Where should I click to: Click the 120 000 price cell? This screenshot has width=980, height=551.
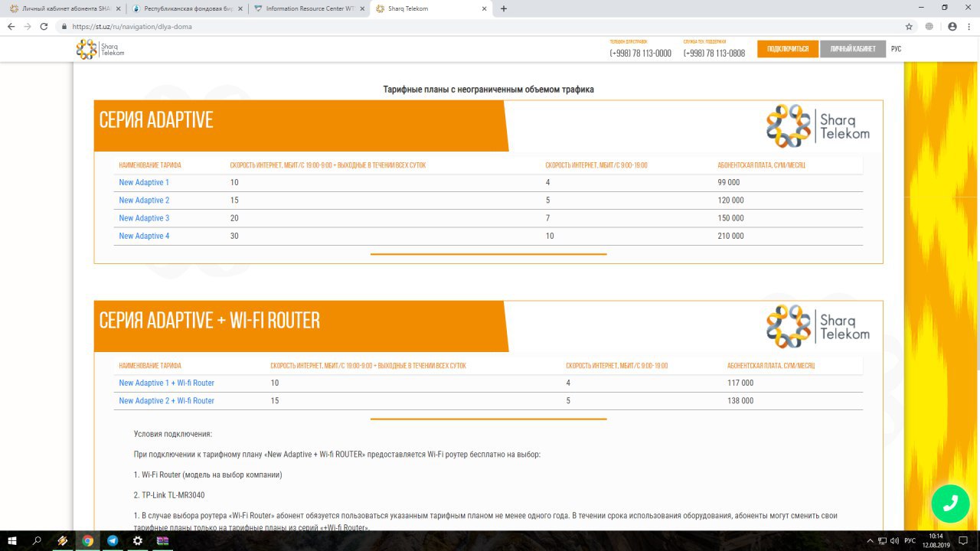730,201
